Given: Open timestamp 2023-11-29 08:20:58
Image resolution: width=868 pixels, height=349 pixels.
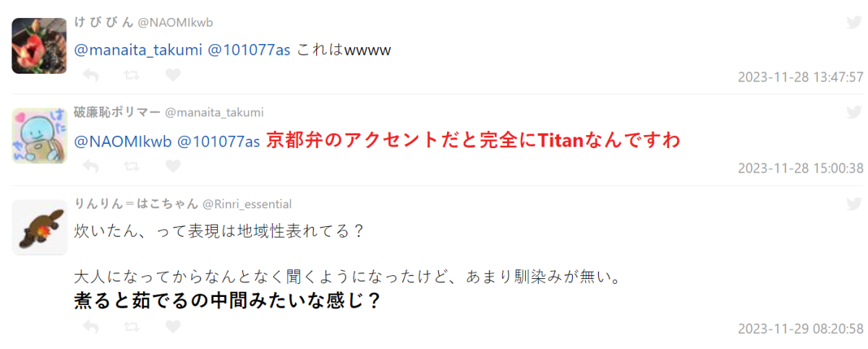Looking at the screenshot, I should tap(801, 329).
